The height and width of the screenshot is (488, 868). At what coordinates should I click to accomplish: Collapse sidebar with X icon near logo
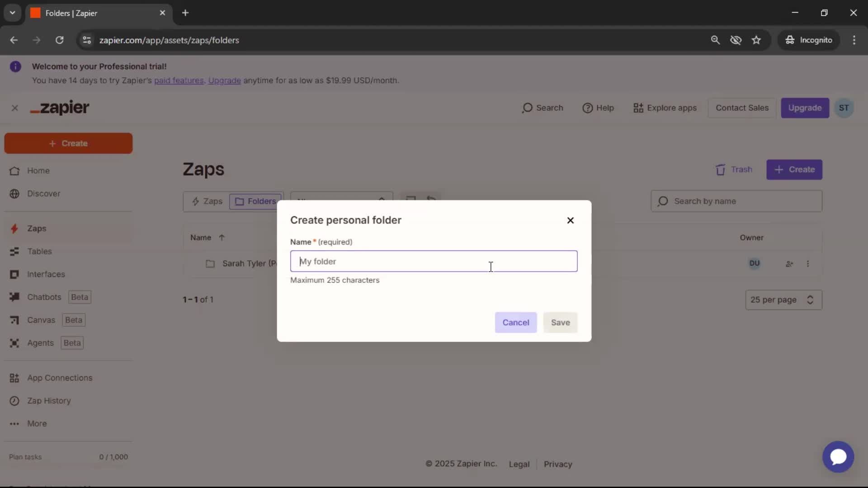click(14, 108)
